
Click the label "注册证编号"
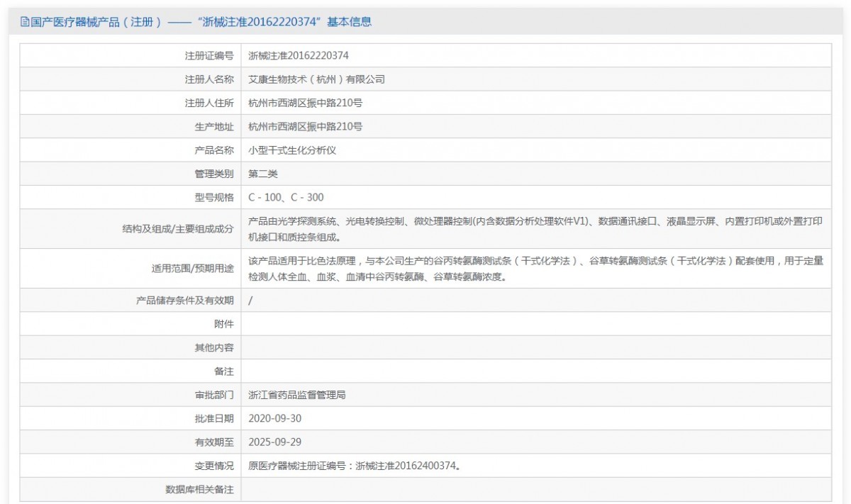209,55
